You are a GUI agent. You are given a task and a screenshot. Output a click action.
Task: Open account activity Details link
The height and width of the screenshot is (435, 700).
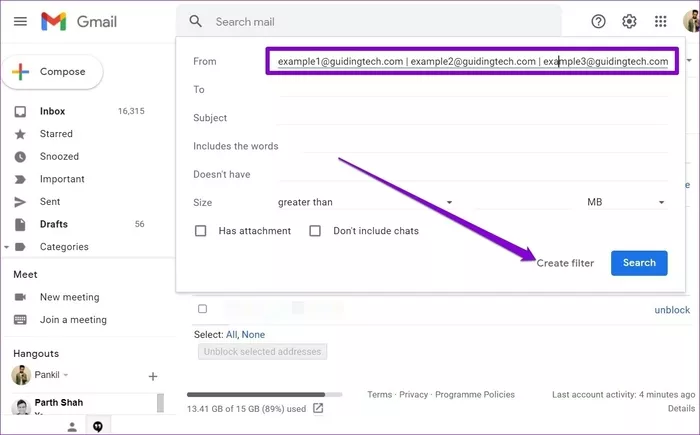click(681, 408)
